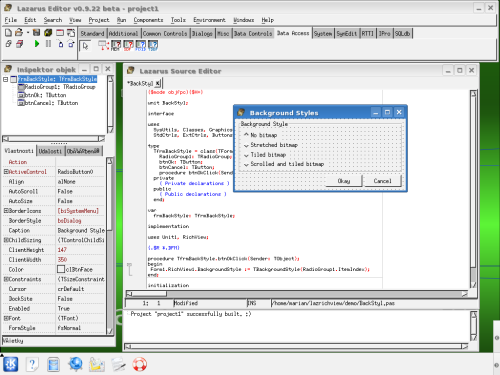
Task: Open the Project menu
Action: tap(99, 20)
